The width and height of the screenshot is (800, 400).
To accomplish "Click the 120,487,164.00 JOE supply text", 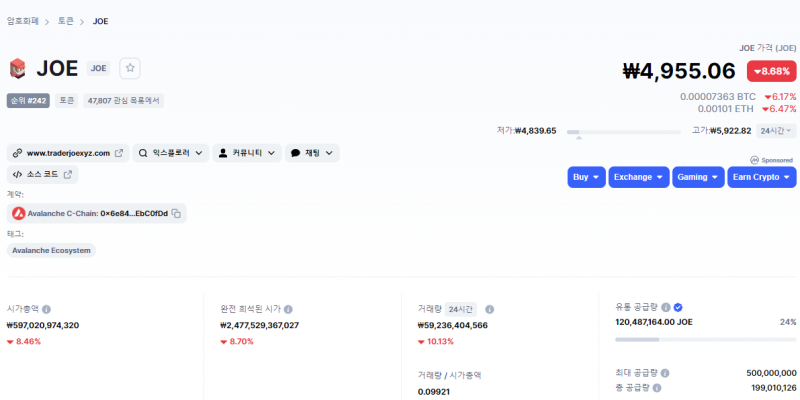I will (x=654, y=322).
